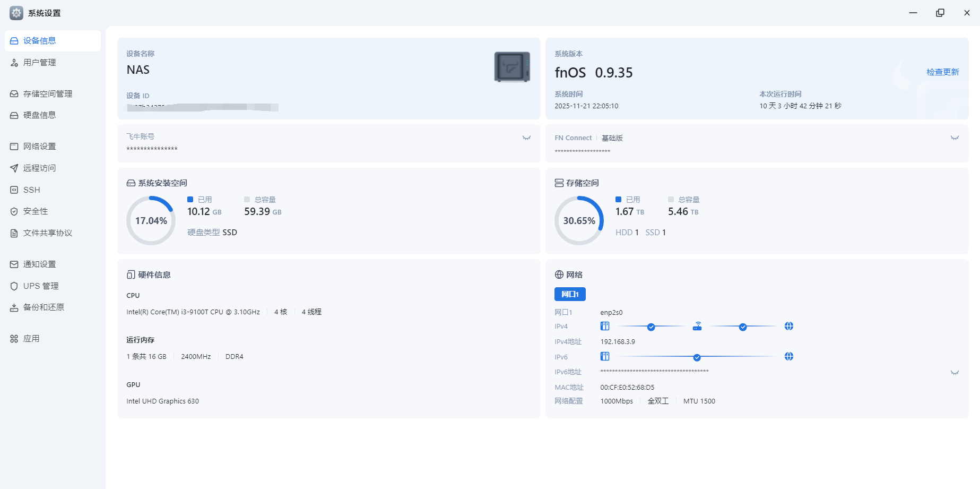
Task: Click the DDR4 memory type value
Action: pos(234,357)
